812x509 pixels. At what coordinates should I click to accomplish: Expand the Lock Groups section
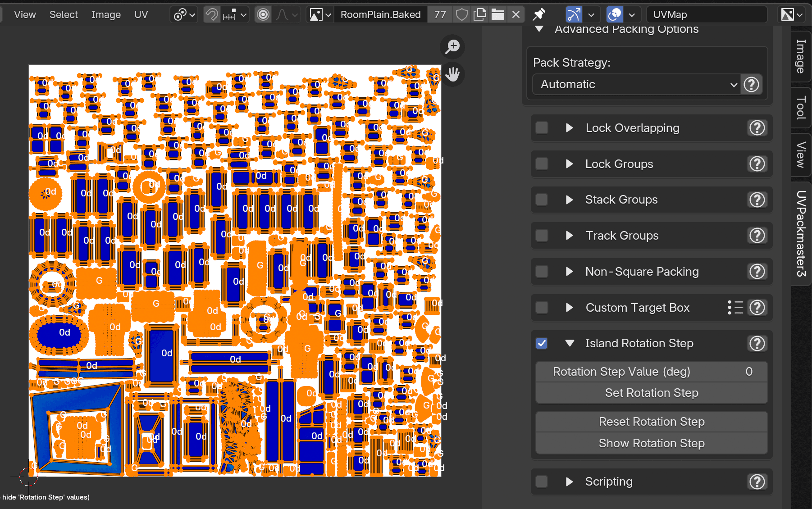tap(569, 164)
